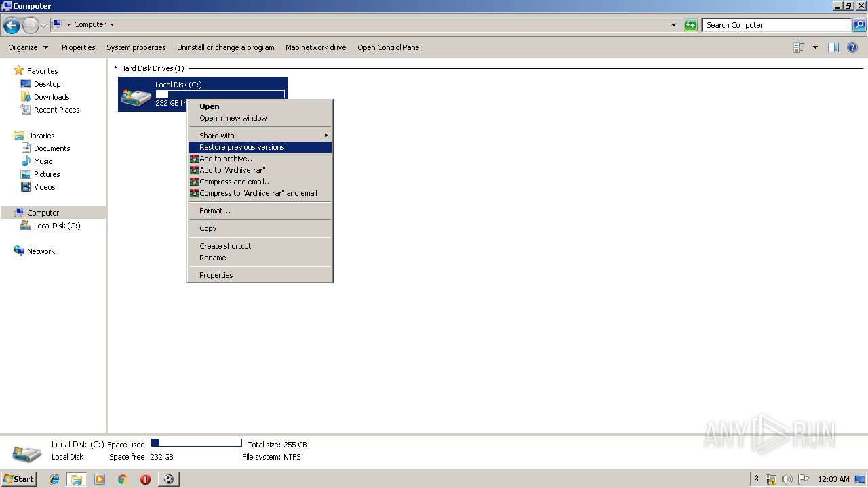Choose Properties in the context menu
Viewport: 868px width, 488px height.
point(260,275)
